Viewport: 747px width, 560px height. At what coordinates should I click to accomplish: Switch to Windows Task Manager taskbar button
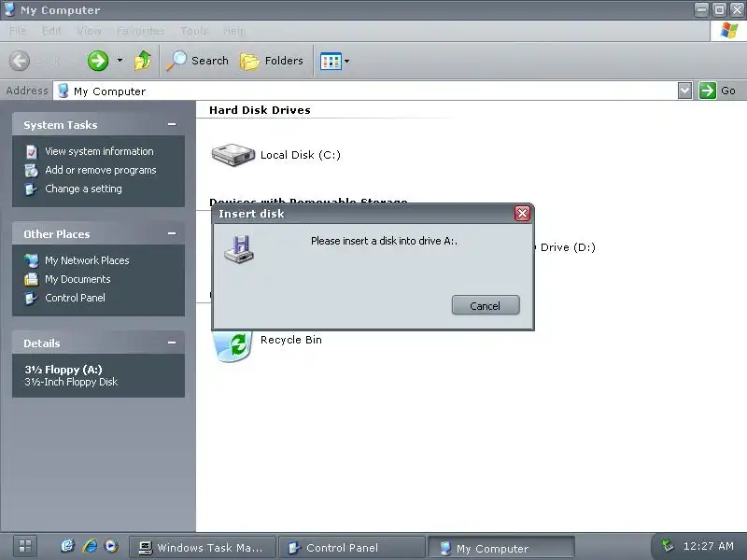coord(203,548)
